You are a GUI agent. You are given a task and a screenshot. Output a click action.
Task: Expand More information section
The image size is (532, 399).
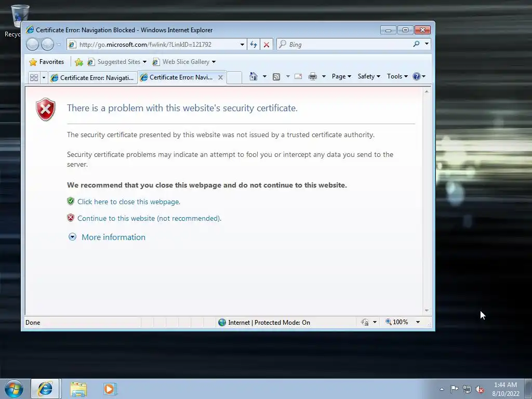pos(113,237)
